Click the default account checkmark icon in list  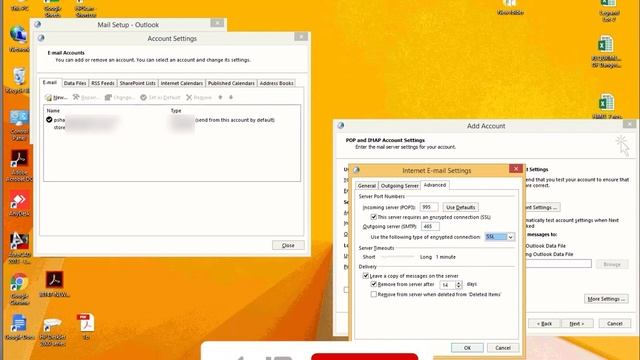[x=49, y=120]
